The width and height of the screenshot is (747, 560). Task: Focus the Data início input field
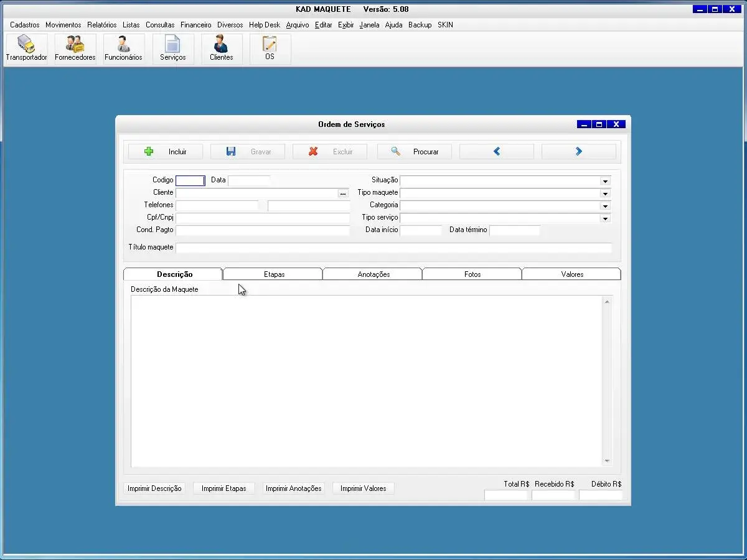click(x=421, y=230)
